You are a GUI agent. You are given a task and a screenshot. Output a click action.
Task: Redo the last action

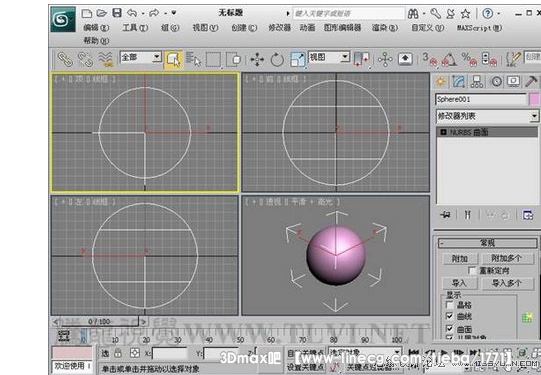154,13
